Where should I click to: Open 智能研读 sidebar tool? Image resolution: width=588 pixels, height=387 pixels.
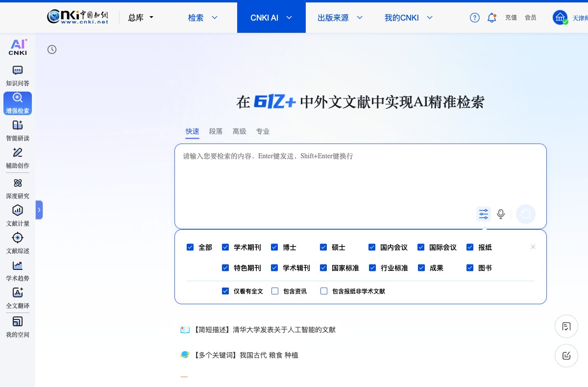(18, 131)
